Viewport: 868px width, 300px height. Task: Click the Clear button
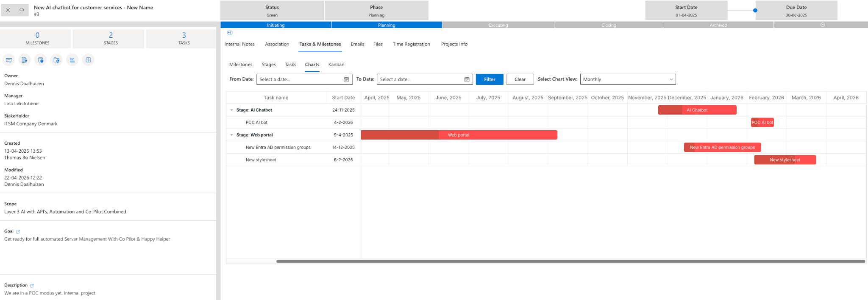(520, 79)
